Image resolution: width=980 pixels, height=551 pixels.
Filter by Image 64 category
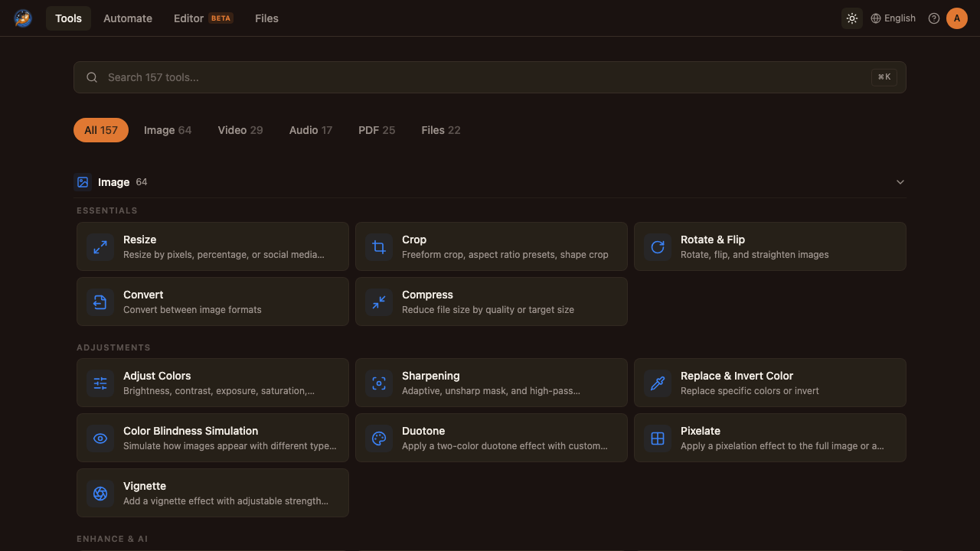168,130
